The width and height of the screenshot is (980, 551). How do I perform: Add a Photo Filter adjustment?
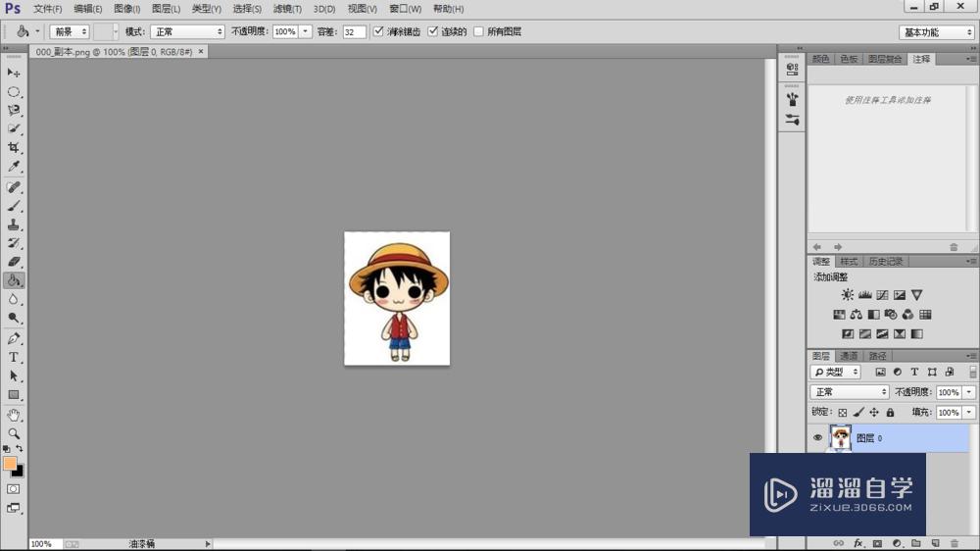[x=891, y=314]
